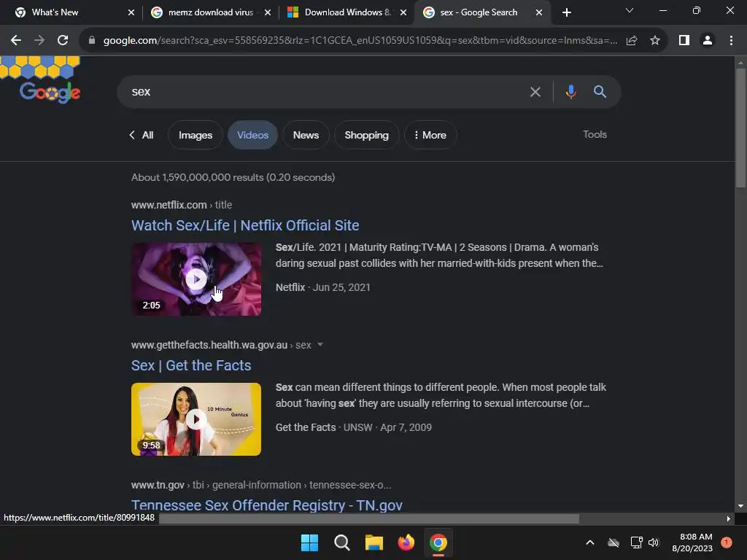The width and height of the screenshot is (747, 560).
Task: Open the search Tools options
Action: coord(595,134)
